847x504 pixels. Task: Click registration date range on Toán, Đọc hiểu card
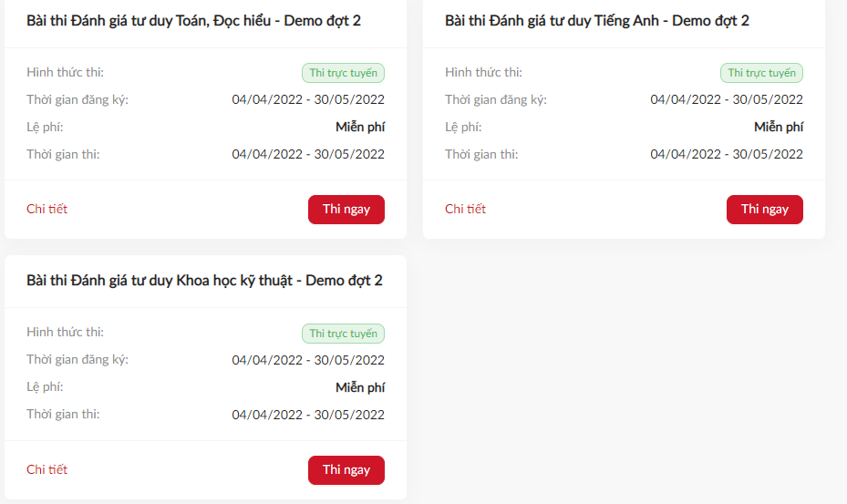coord(308,99)
